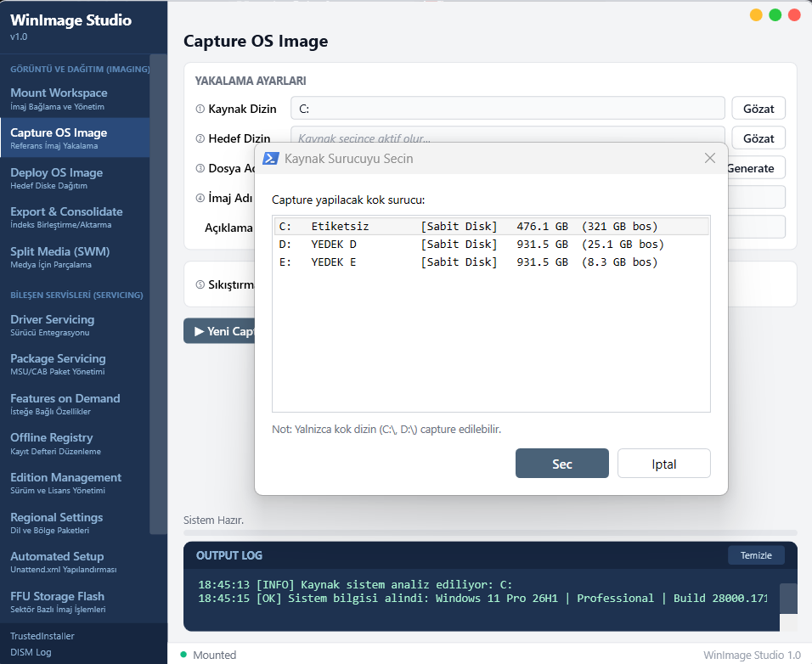Screen dimensions: 812x664
Task: Open Driver Servicing section
Action: tap(75, 325)
